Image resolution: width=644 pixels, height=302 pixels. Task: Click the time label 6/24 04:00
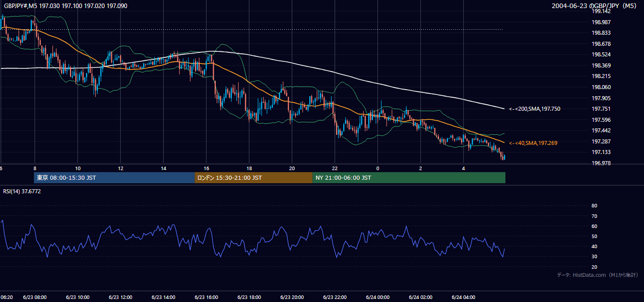[x=463, y=297]
